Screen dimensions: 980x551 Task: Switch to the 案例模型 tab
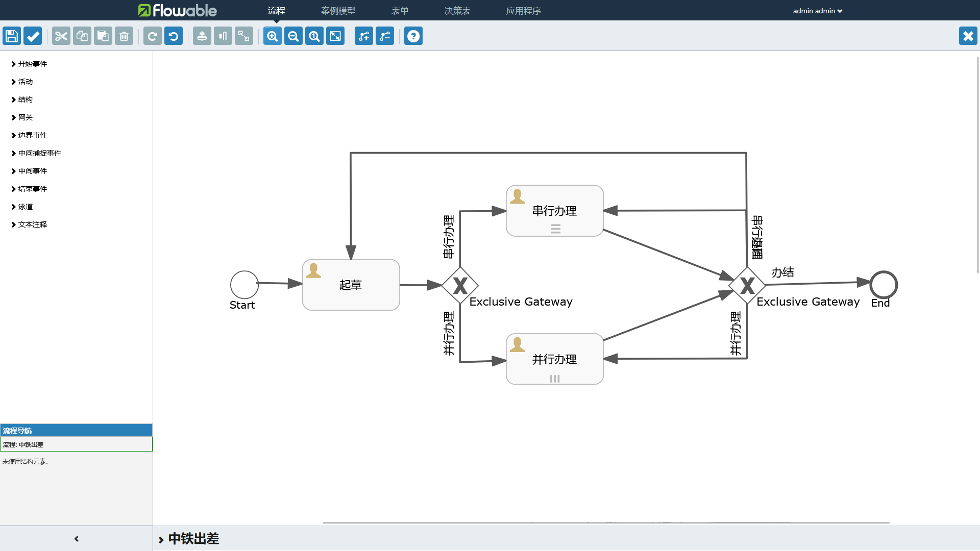tap(338, 11)
